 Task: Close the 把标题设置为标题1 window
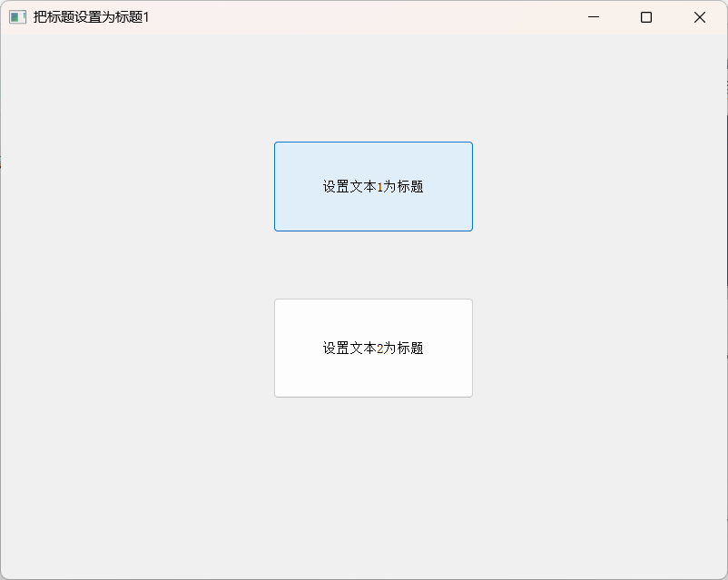(699, 16)
